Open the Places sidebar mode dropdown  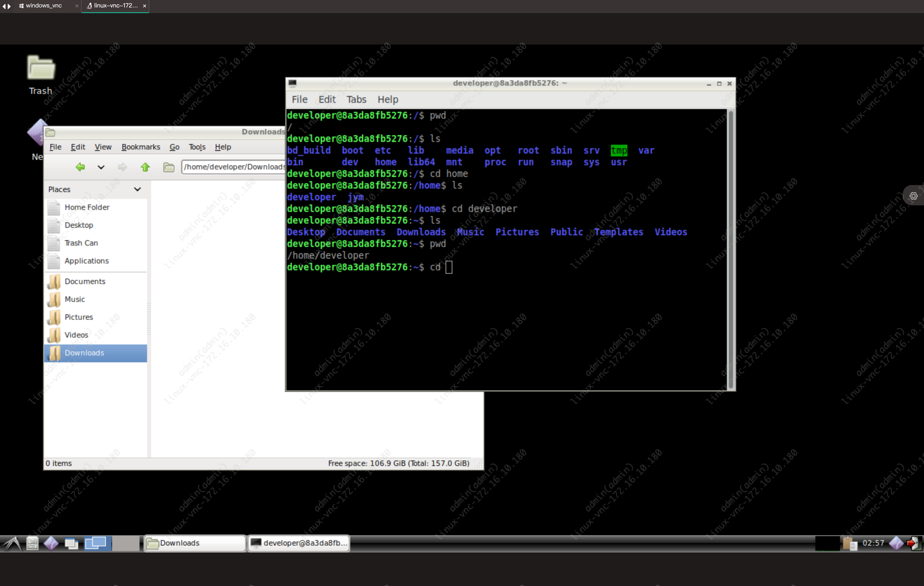coord(137,189)
